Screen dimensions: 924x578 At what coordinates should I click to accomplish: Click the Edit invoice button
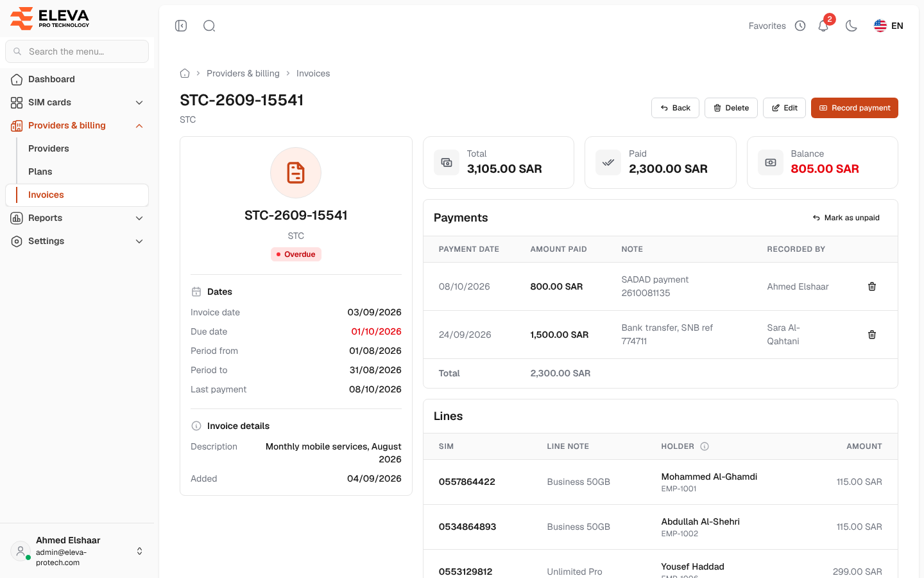(784, 108)
